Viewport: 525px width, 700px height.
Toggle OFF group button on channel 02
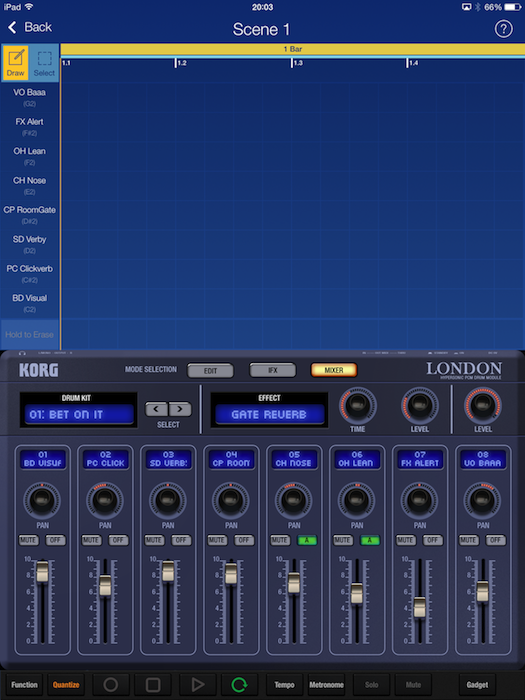(x=118, y=540)
